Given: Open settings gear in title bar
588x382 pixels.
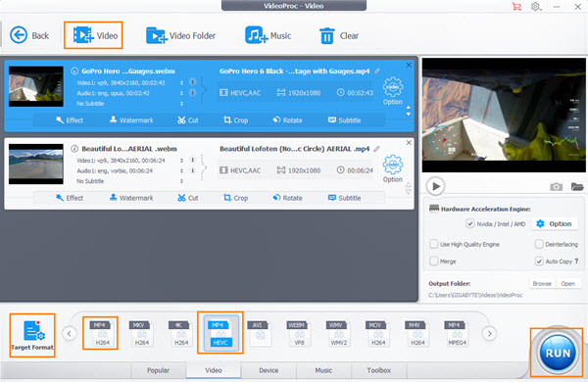Looking at the screenshot, I should pos(535,7).
